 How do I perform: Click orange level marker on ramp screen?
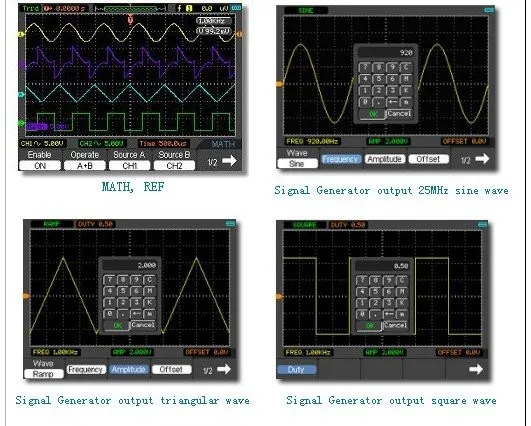[x=26, y=296]
